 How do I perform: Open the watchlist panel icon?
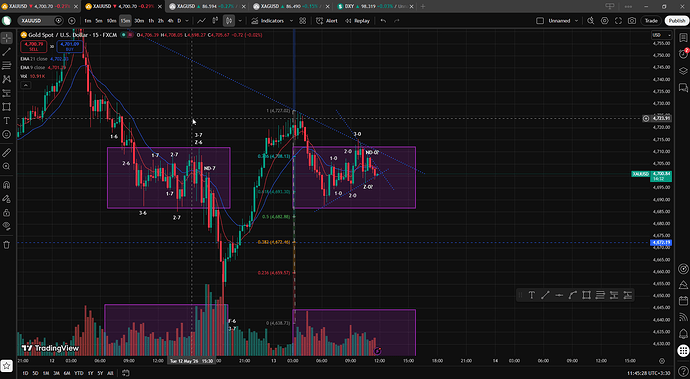pos(683,38)
